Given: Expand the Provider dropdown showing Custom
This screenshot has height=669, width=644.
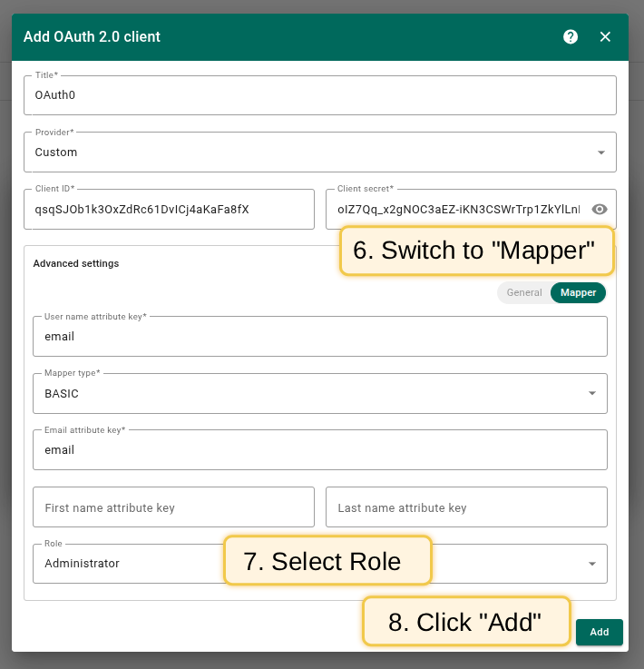Looking at the screenshot, I should (600, 152).
